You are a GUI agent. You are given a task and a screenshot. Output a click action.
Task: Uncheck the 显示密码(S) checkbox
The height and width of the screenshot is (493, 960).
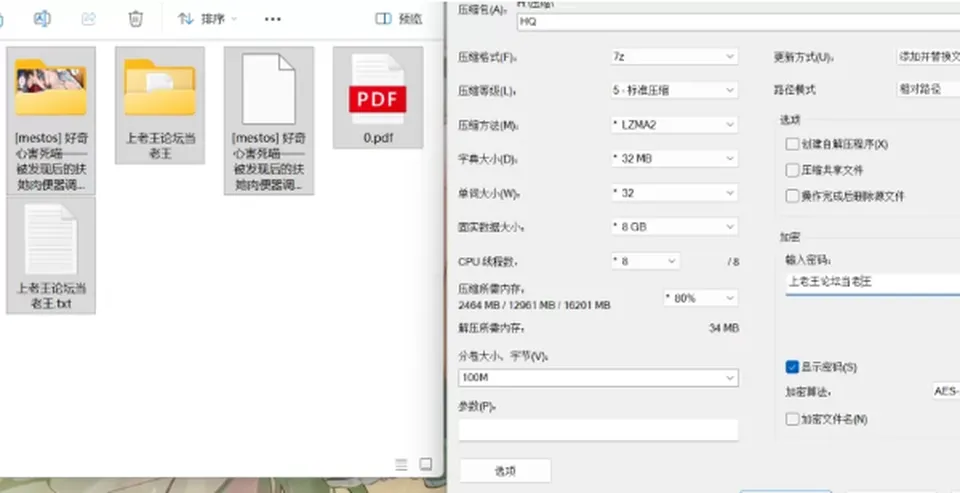point(792,367)
